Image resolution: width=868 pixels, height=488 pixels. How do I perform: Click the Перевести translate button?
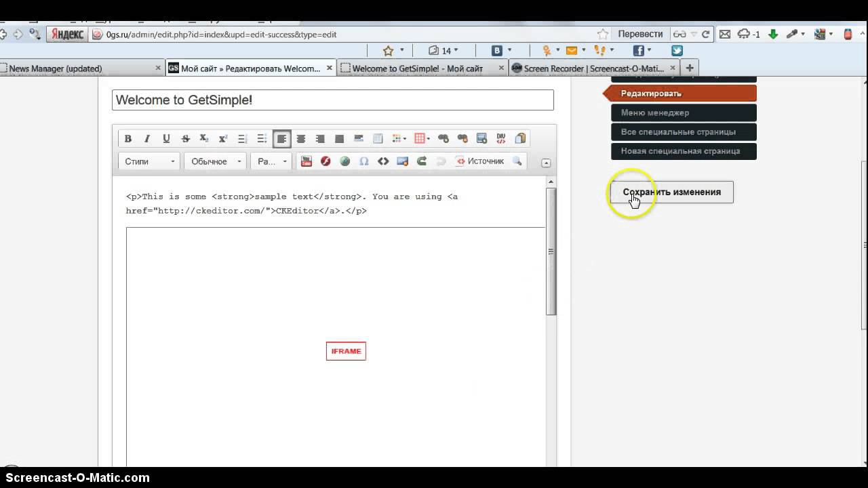(x=640, y=34)
